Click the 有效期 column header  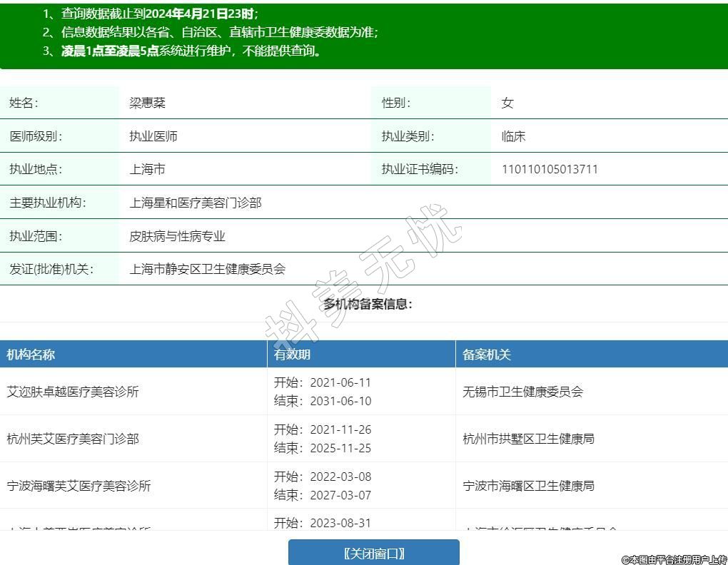point(293,355)
